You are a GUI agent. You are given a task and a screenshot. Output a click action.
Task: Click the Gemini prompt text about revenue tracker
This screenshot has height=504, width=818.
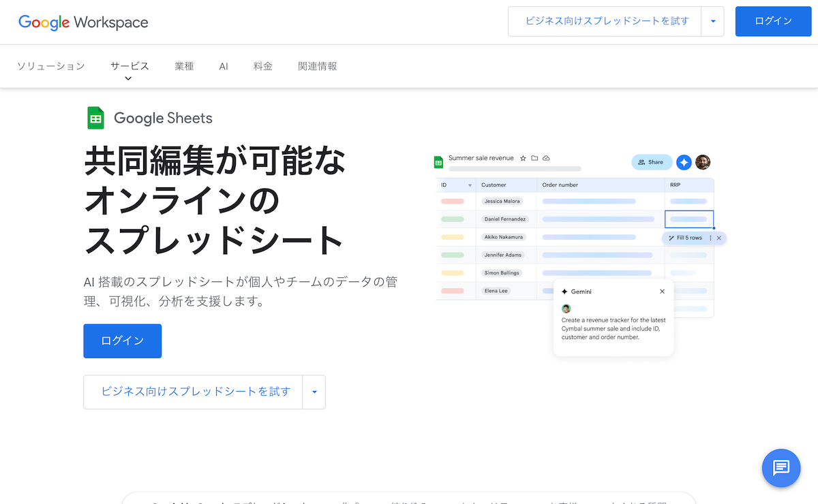[613, 328]
